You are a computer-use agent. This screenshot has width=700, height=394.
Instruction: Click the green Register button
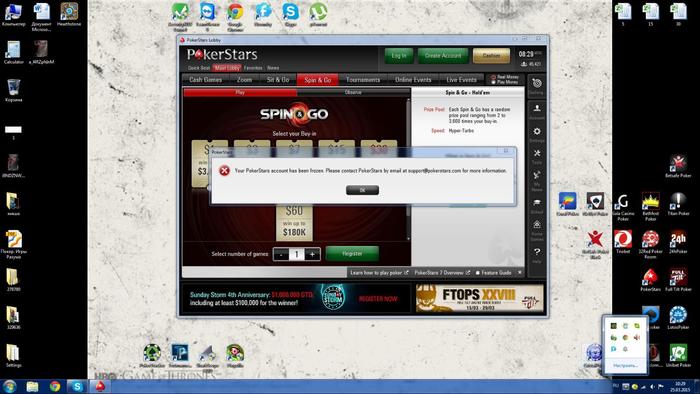coord(352,253)
